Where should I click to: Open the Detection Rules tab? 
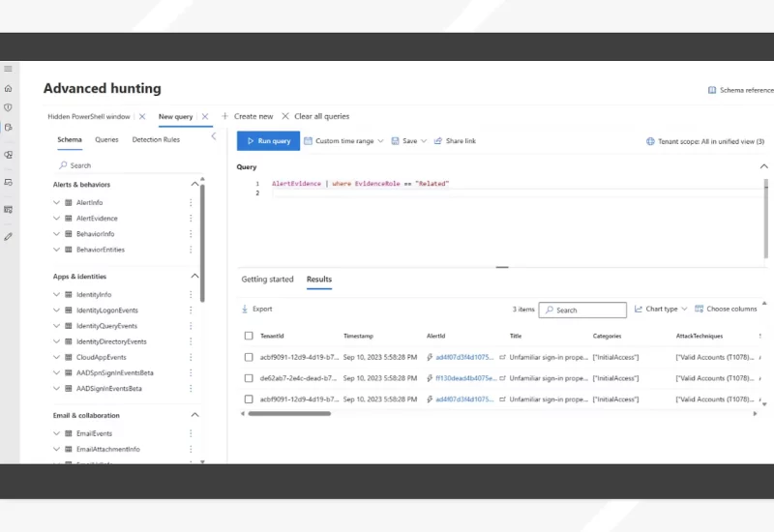[156, 139]
